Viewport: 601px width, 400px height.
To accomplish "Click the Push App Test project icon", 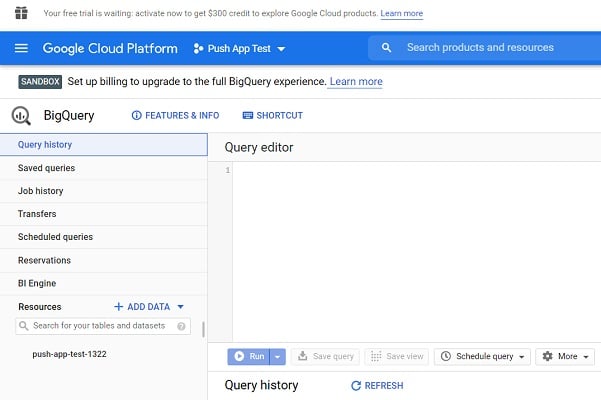I will click(x=198, y=49).
